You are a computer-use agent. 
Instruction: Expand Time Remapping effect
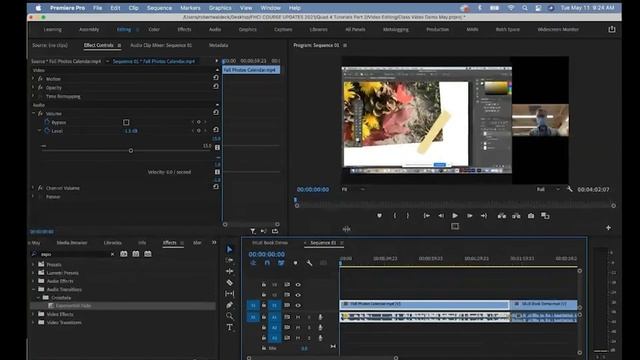click(x=33, y=96)
